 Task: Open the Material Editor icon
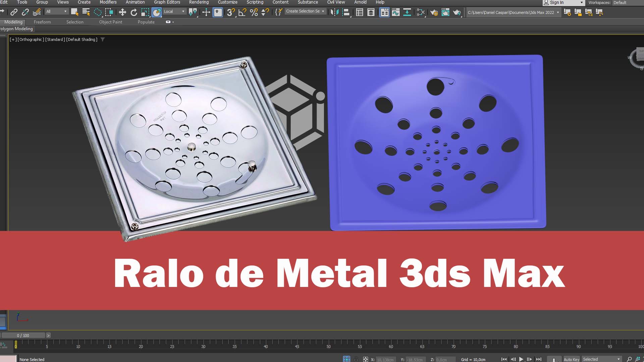421,12
